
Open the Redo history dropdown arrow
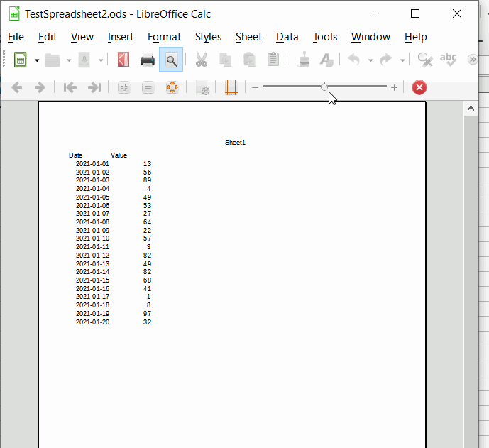402,60
